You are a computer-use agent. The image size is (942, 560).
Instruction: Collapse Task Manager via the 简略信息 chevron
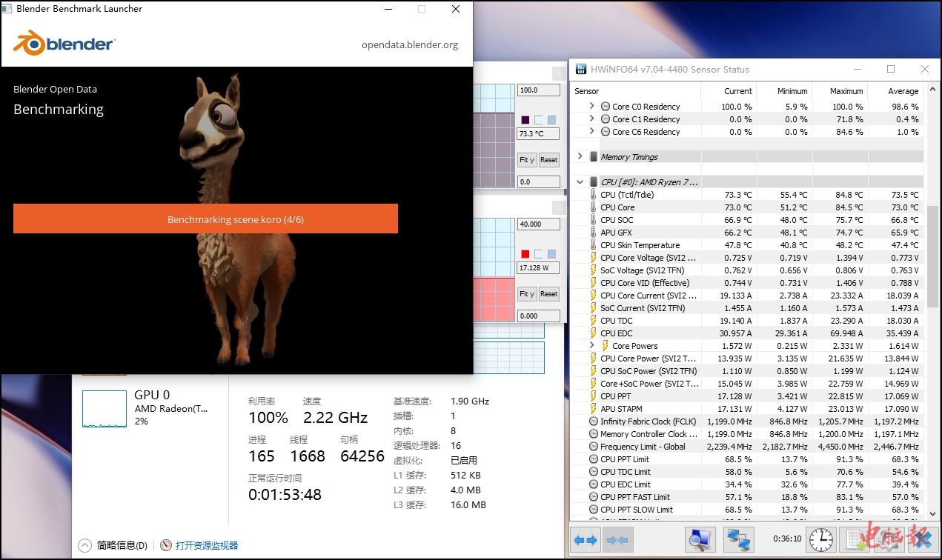click(x=84, y=545)
